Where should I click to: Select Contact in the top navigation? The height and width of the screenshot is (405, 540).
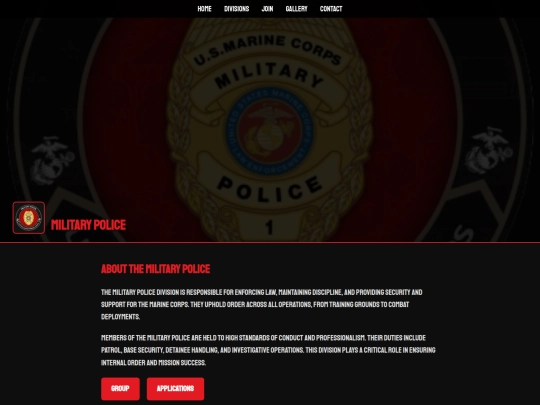coord(331,9)
